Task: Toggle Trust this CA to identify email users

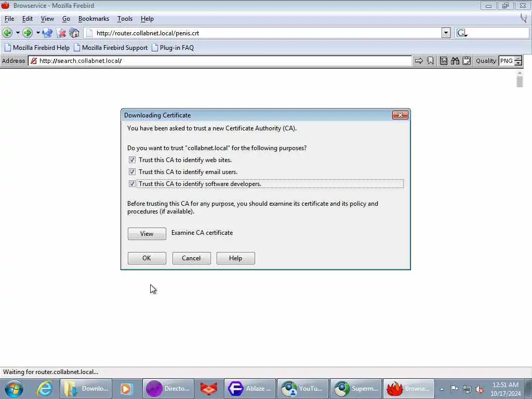Action: pyautogui.click(x=132, y=171)
